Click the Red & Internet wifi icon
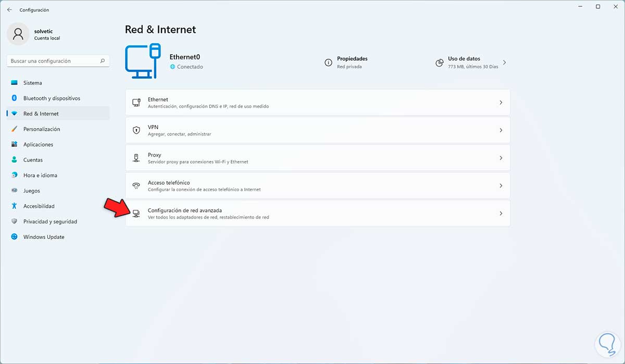625x364 pixels. coord(14,114)
